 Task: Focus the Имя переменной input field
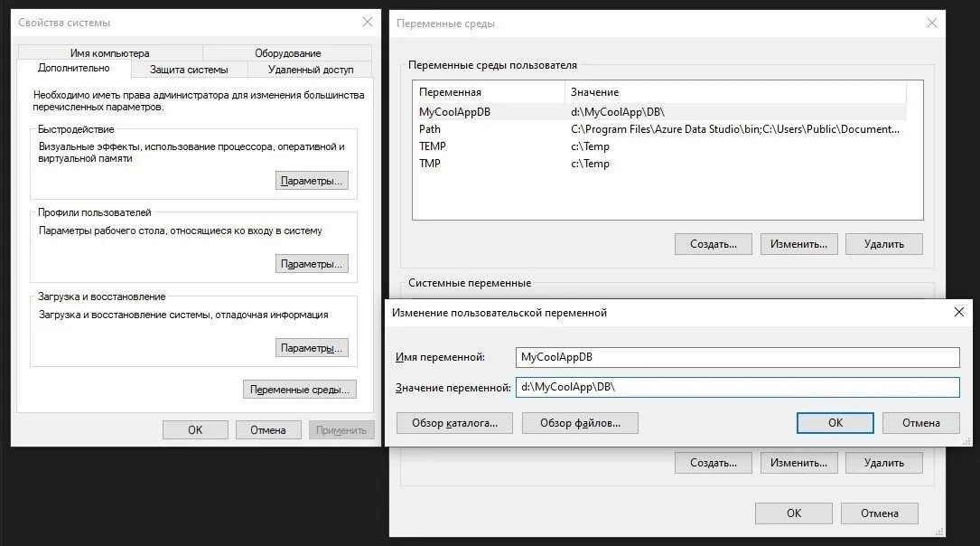click(738, 357)
